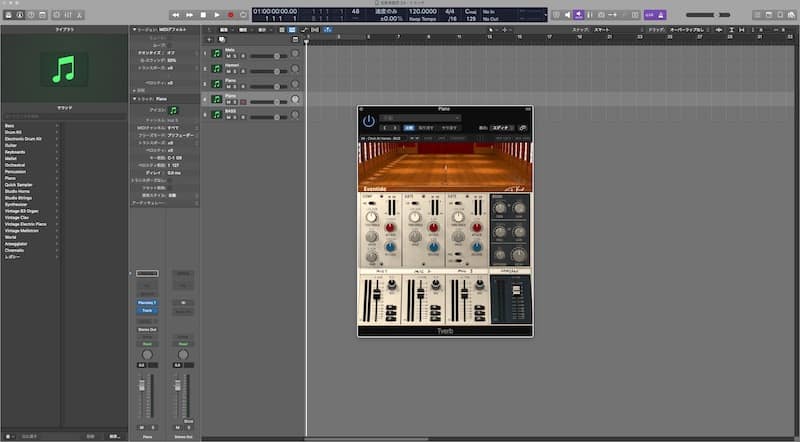Click the track icon in Inspector

[x=173, y=110]
